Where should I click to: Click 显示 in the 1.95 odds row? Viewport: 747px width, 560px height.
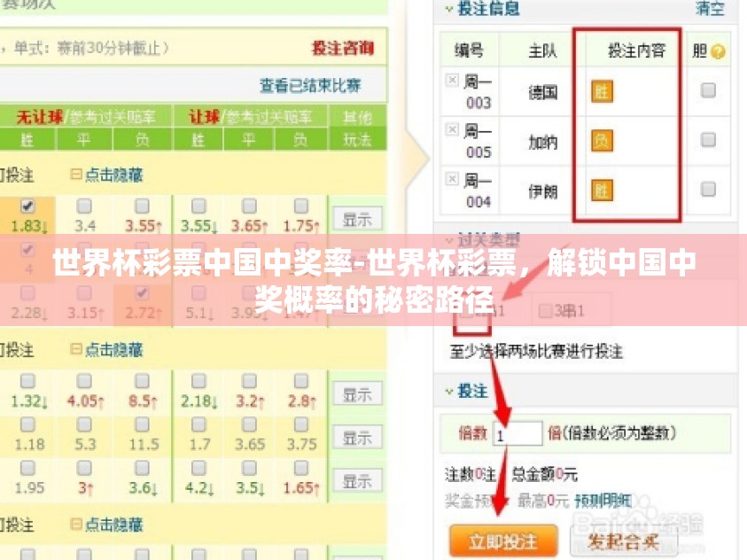click(x=357, y=481)
